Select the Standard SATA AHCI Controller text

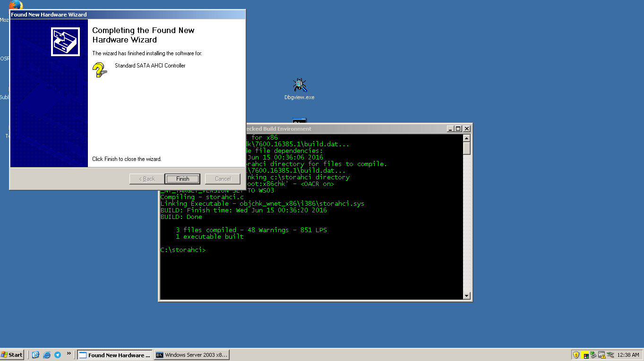coord(150,66)
